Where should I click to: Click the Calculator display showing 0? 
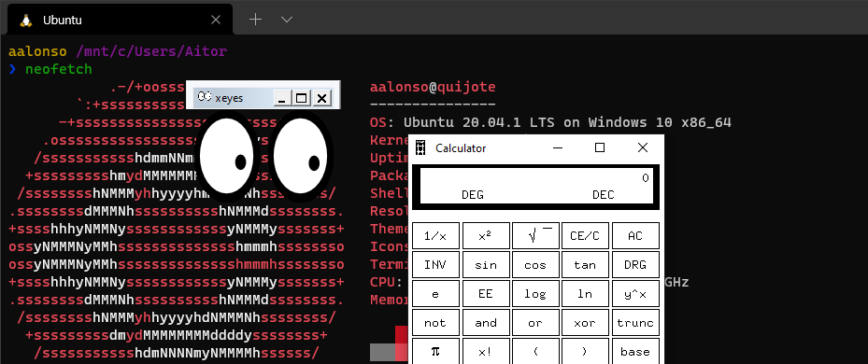pos(535,187)
